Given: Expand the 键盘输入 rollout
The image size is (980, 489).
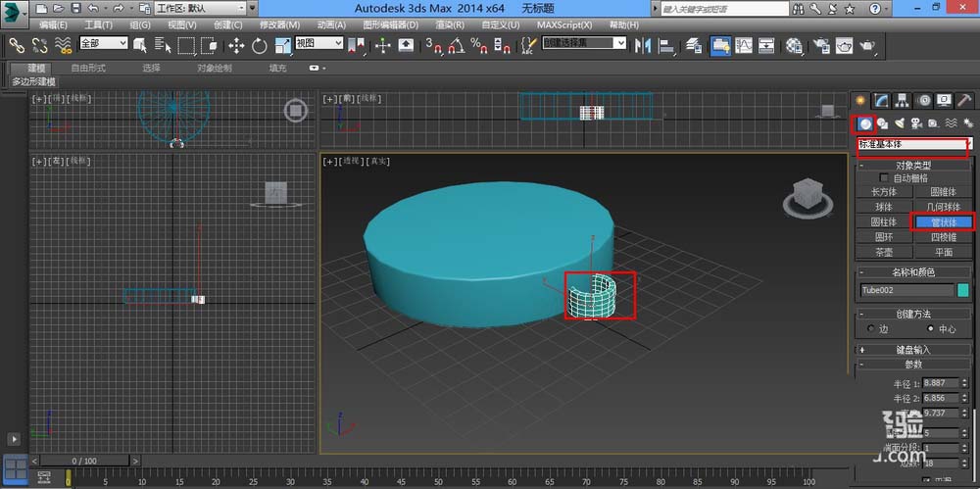Looking at the screenshot, I should pos(912,349).
